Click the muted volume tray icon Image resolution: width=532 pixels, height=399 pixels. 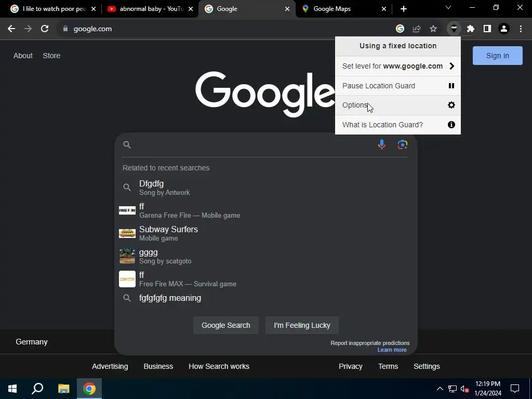pos(464,389)
